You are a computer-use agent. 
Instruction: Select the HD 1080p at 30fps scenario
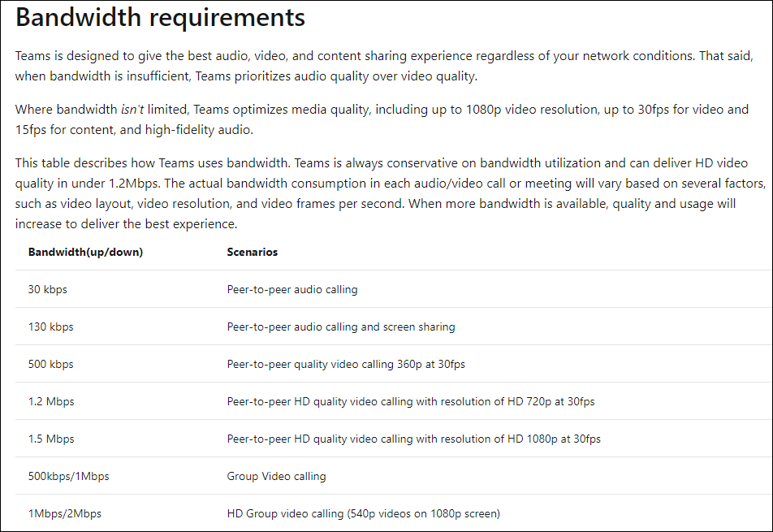click(x=414, y=439)
